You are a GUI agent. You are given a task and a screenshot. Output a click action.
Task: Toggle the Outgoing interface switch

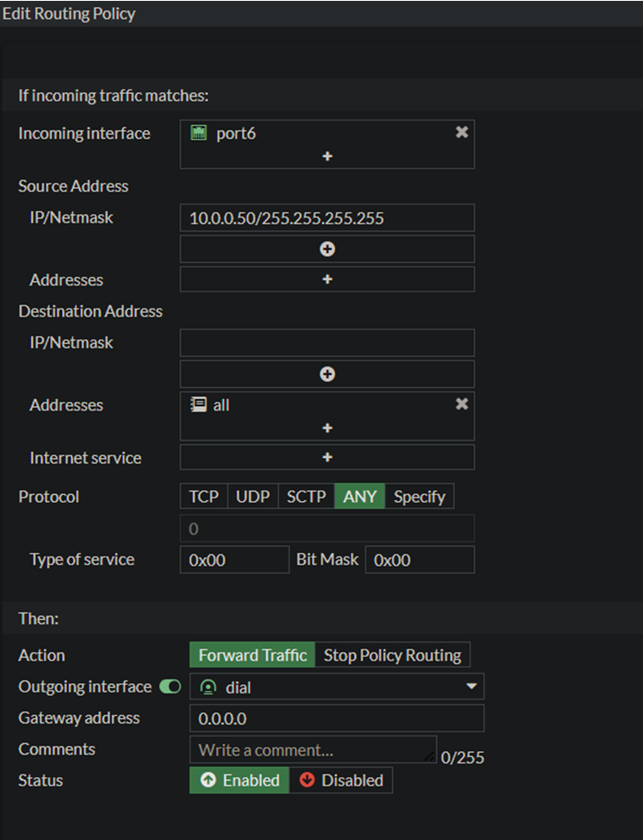click(170, 686)
